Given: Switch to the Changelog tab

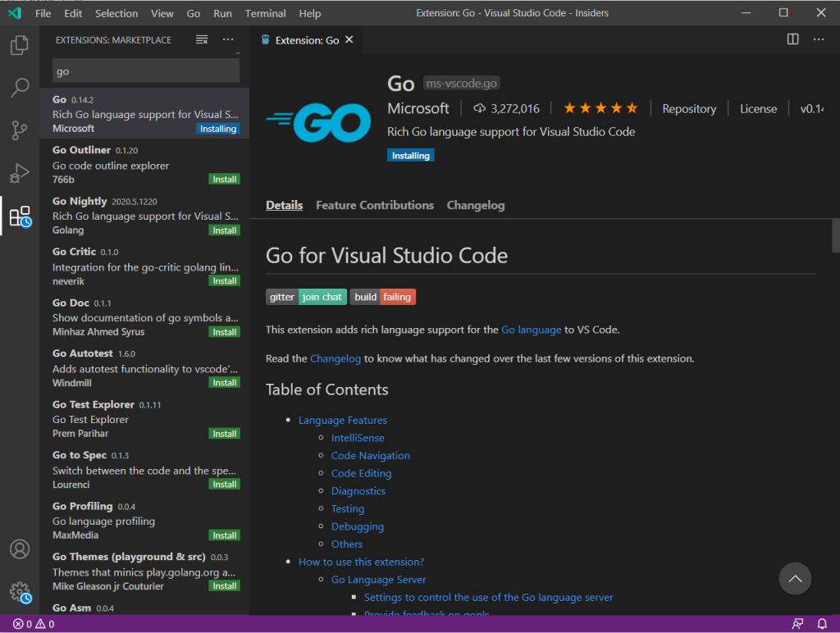Looking at the screenshot, I should 475,205.
